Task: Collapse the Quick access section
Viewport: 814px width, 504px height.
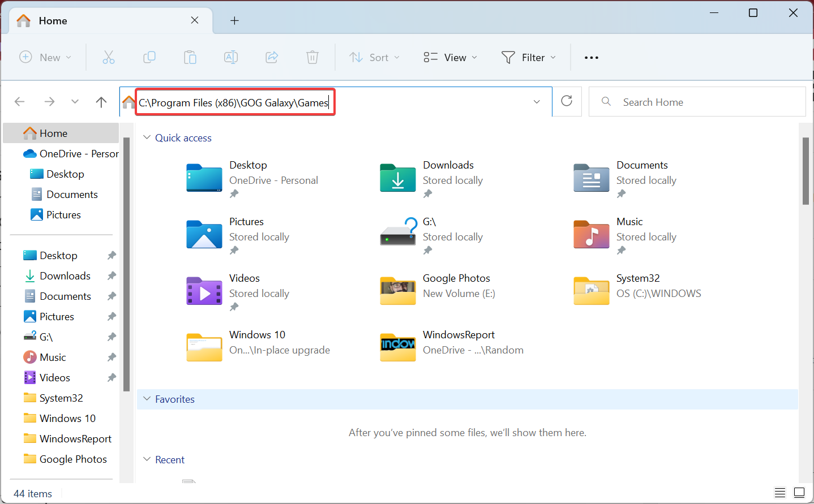Action: 147,137
